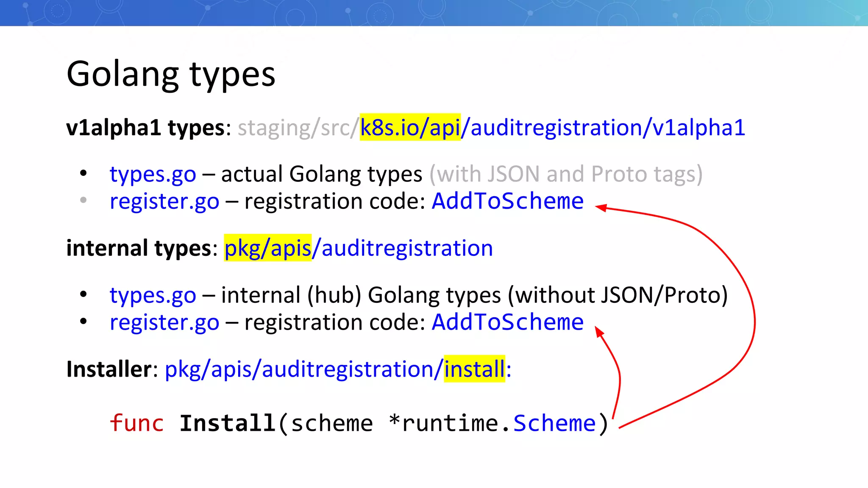Click the second 'types.go' bullet link
868x488 pixels.
(x=153, y=295)
